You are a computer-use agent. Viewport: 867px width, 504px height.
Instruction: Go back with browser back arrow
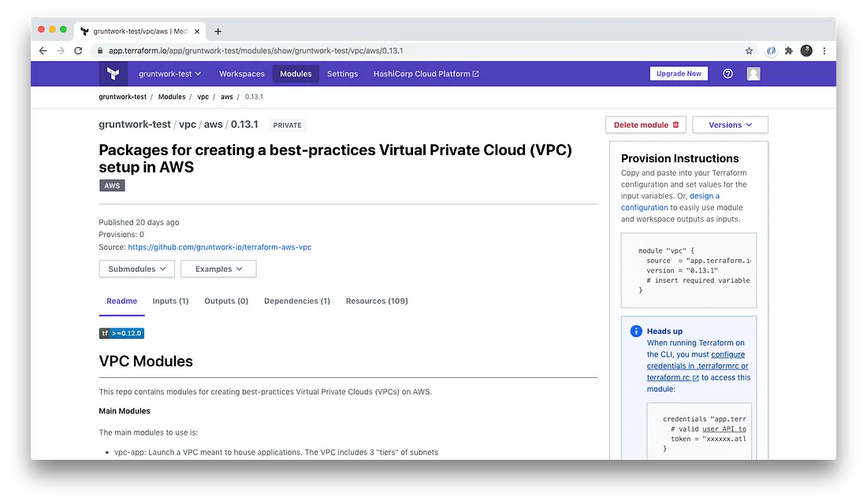click(43, 51)
